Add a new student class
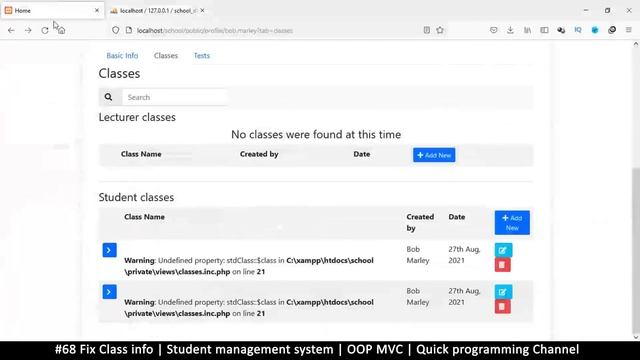Screen dimensions: 640x360 click(512, 223)
